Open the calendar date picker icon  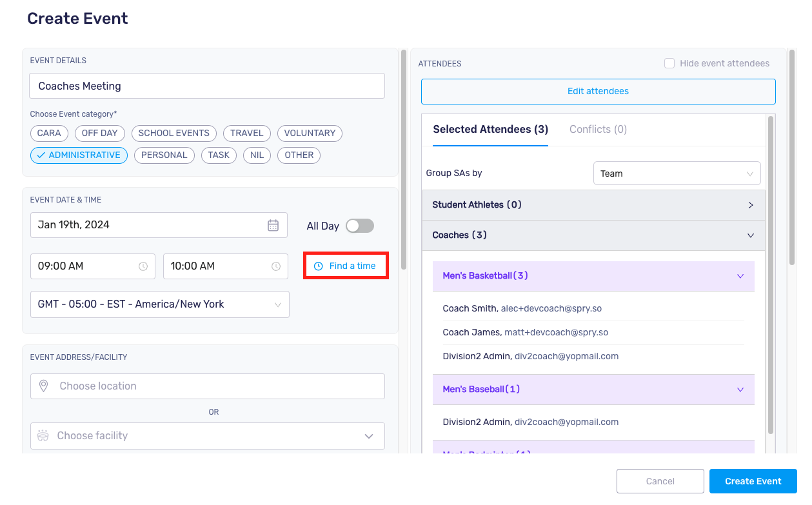coord(273,225)
